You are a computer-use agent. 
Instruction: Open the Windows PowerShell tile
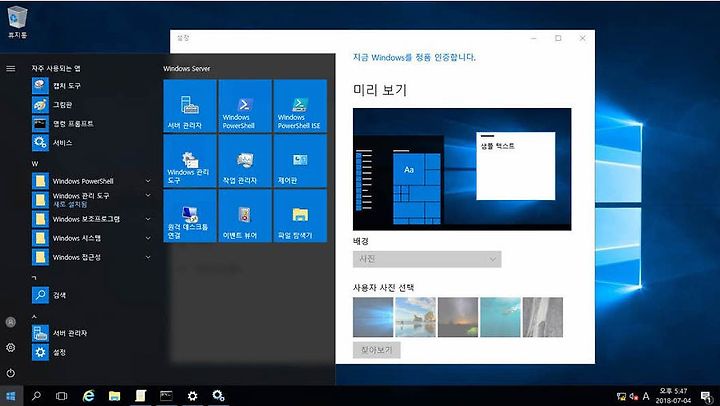coord(245,106)
